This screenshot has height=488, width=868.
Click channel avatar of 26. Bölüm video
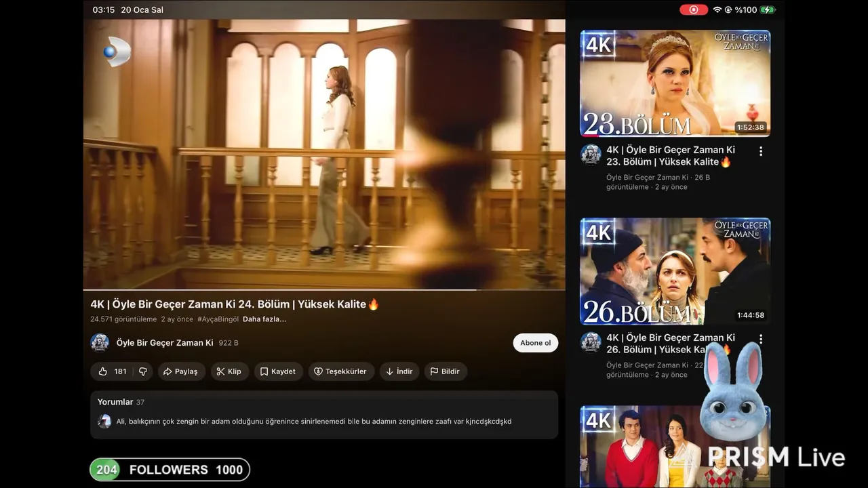click(x=591, y=342)
